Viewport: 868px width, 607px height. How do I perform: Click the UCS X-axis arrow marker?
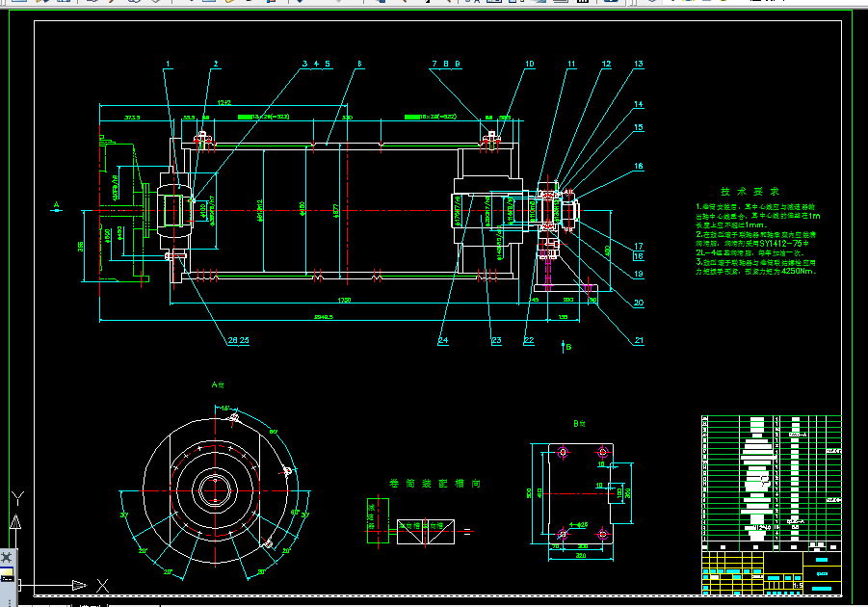coord(80,585)
